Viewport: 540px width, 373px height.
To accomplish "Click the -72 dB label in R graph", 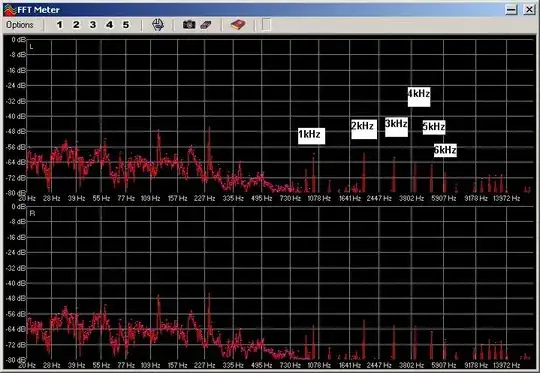I will [16, 345].
